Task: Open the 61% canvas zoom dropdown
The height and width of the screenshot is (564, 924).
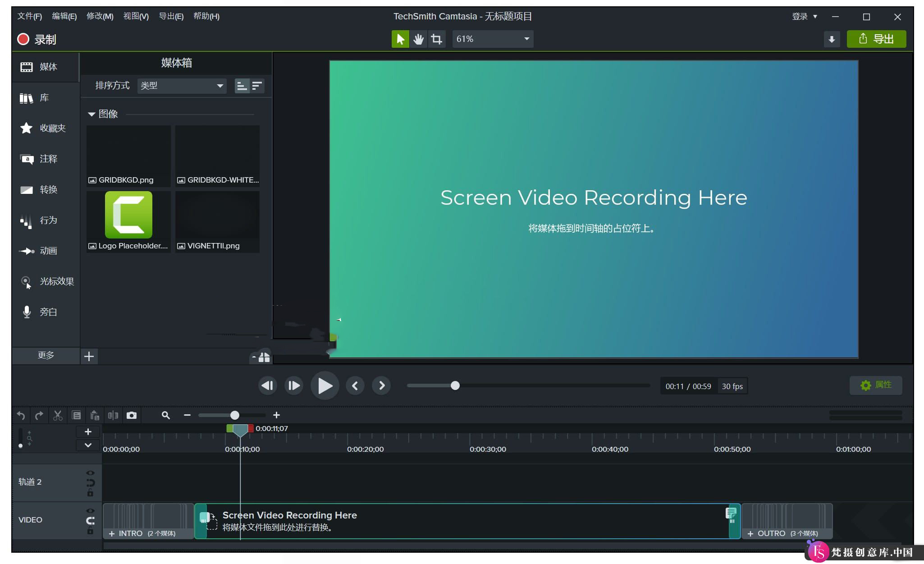Action: click(x=493, y=39)
